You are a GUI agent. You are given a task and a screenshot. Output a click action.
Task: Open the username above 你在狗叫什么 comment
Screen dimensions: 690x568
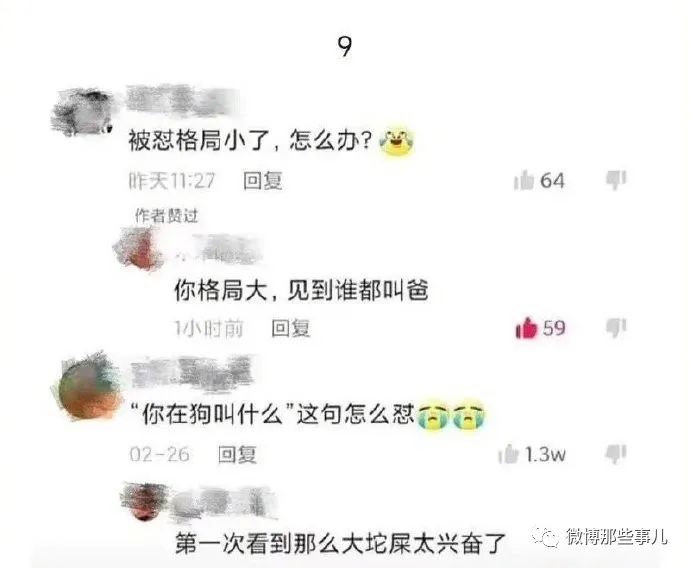[x=192, y=373]
